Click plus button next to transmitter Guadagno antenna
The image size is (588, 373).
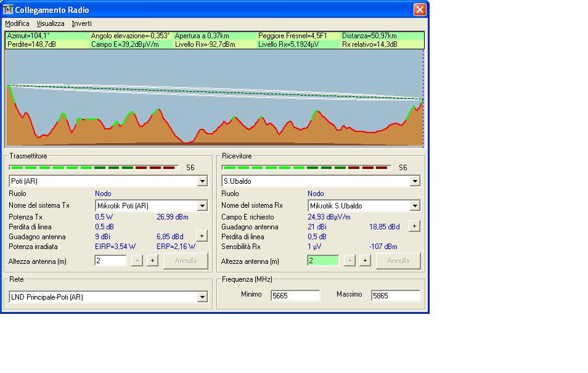[202, 236]
